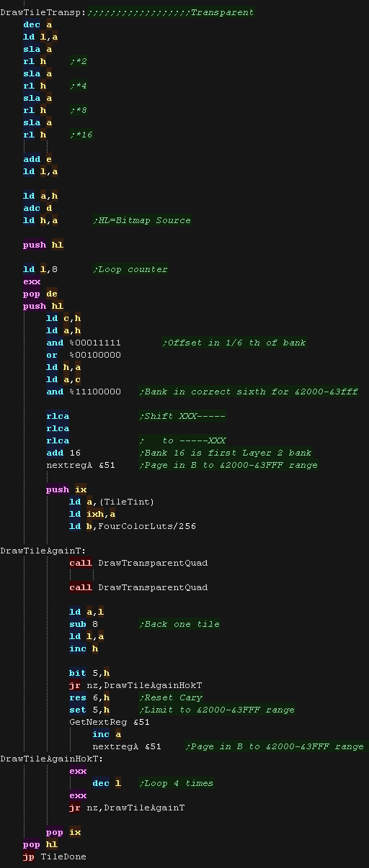The width and height of the screenshot is (369, 868).
Task: Click the 'jp TileDone' instruction
Action: [55, 856]
